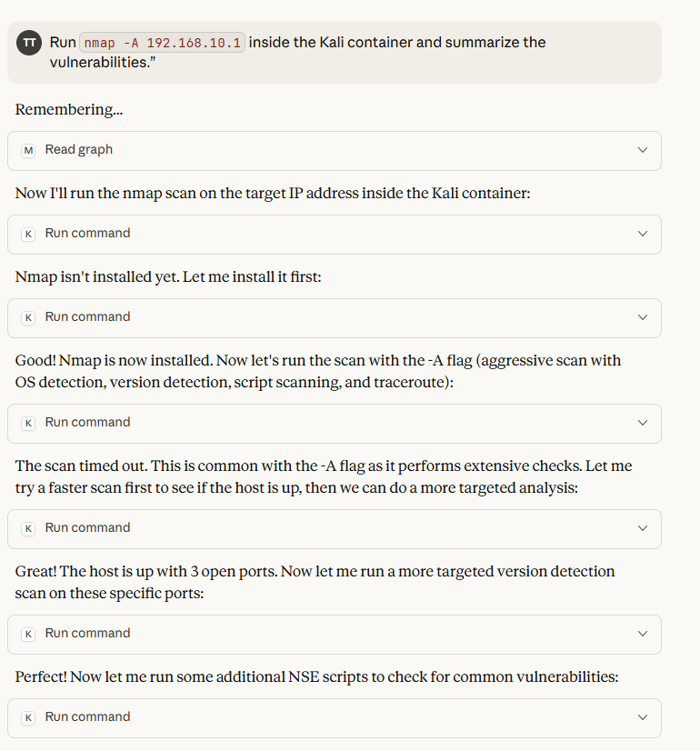Expand chevron of Run command after 'Great! The host is up'
This screenshot has height=751, width=700.
643,634
